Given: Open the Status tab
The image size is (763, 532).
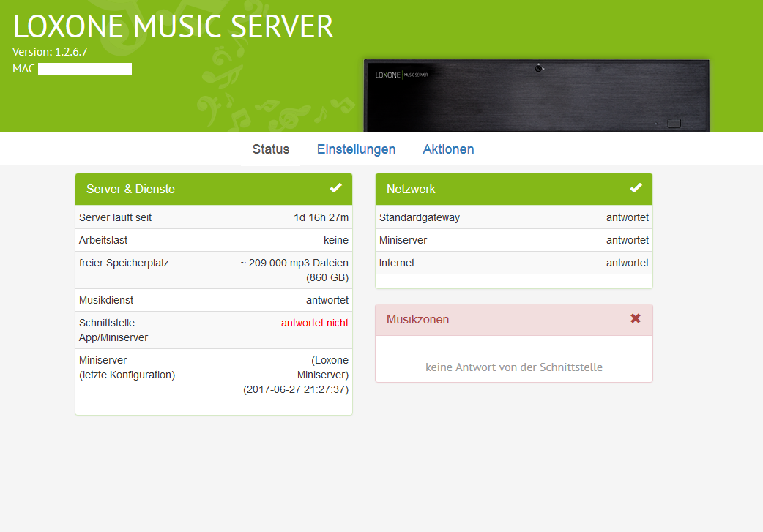Looking at the screenshot, I should point(270,149).
